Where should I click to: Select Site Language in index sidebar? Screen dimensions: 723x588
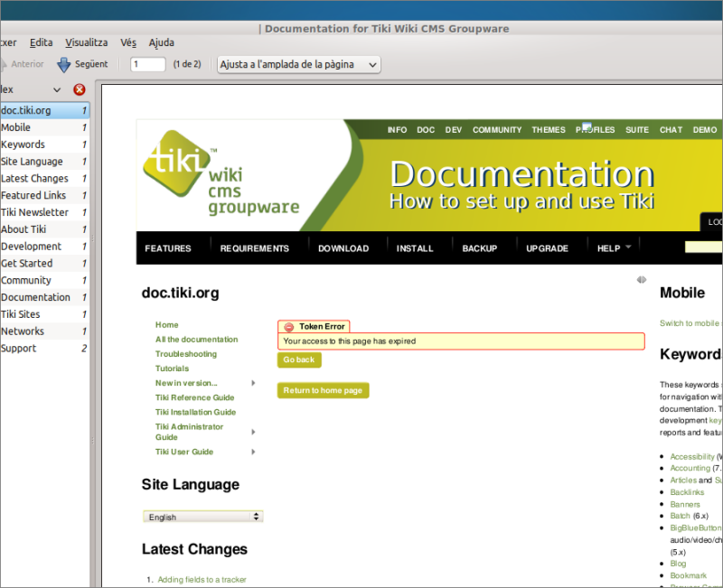point(44,162)
